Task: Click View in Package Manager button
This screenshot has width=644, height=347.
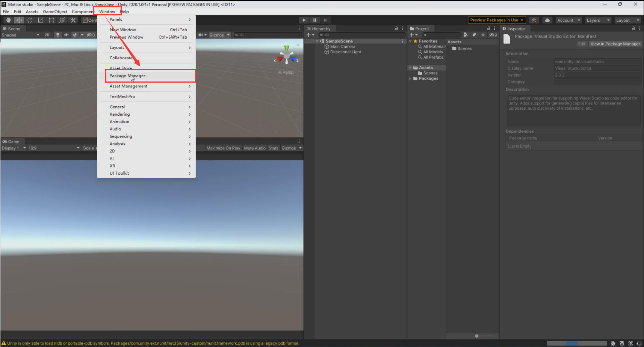Action: coord(615,44)
